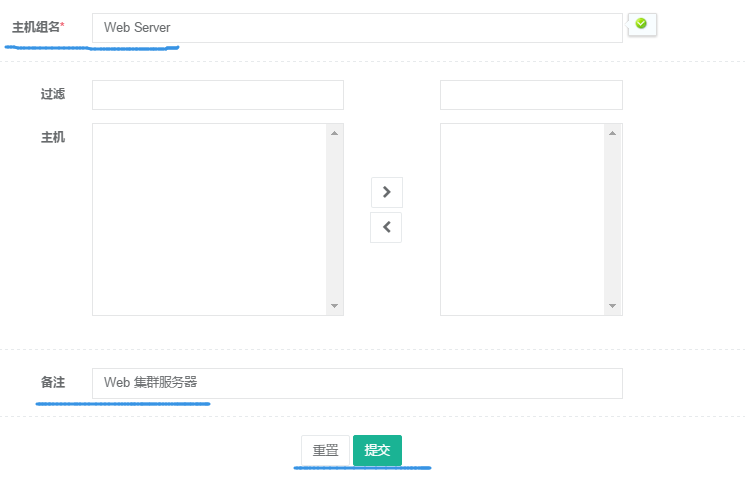Click right host list scroll down arrow
Viewport: 745px width, 479px height.
[x=612, y=306]
